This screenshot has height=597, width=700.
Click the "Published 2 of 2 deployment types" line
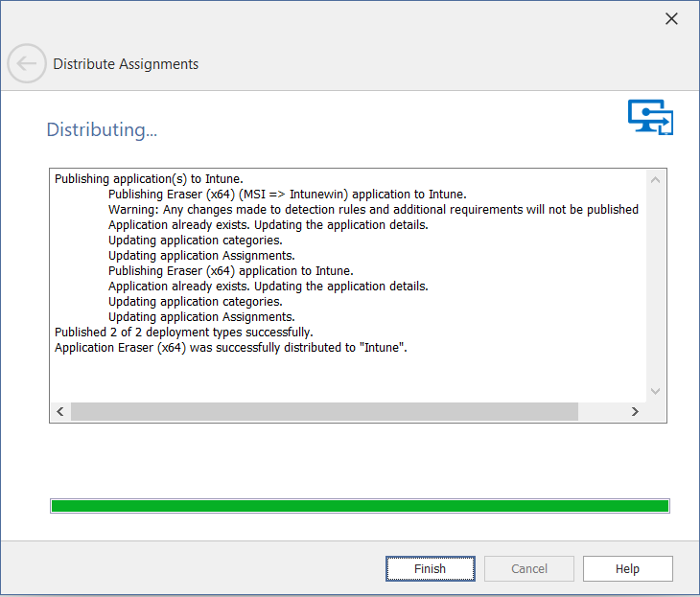[x=184, y=332]
